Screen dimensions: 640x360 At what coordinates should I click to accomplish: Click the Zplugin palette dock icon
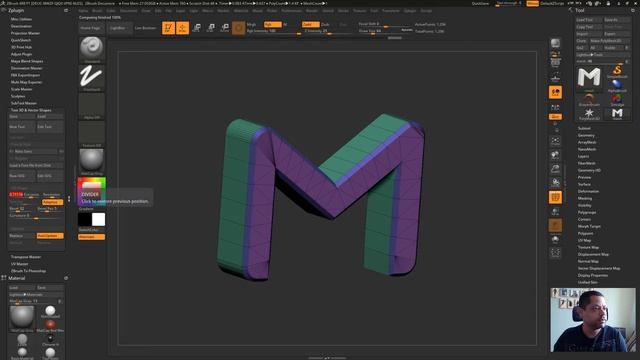coord(66,10)
